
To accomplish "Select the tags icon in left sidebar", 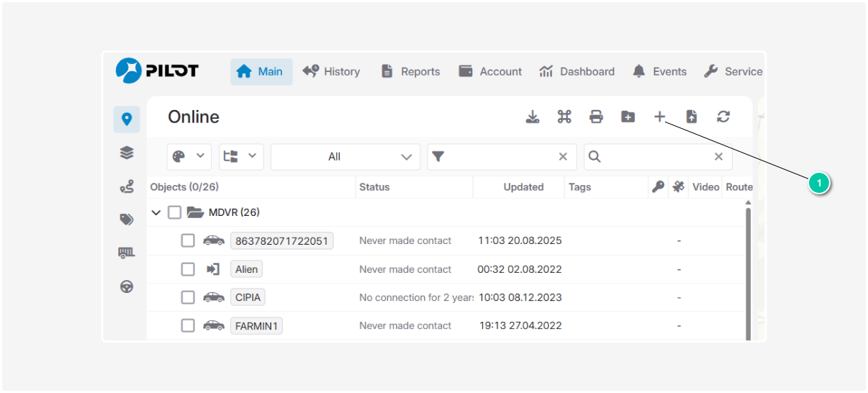I will coord(127,220).
